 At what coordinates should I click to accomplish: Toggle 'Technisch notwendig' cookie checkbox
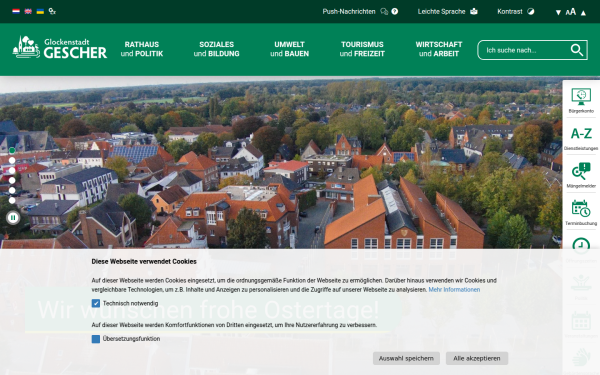coord(96,303)
